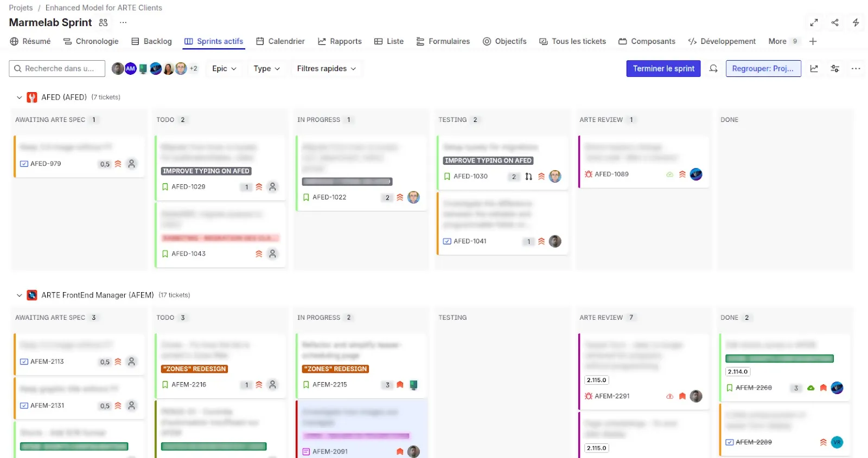Open the Regrouper: Proj... dropdown

tap(763, 68)
